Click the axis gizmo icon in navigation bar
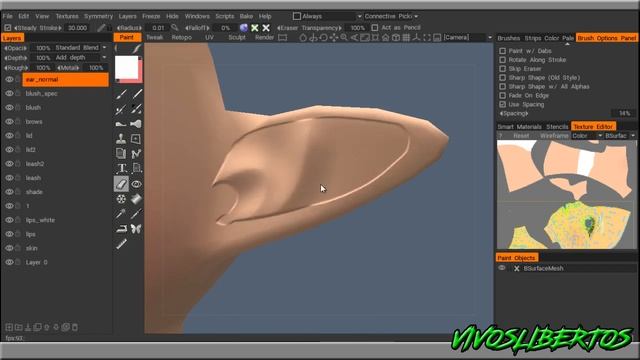640x360 pixels. coord(416,38)
